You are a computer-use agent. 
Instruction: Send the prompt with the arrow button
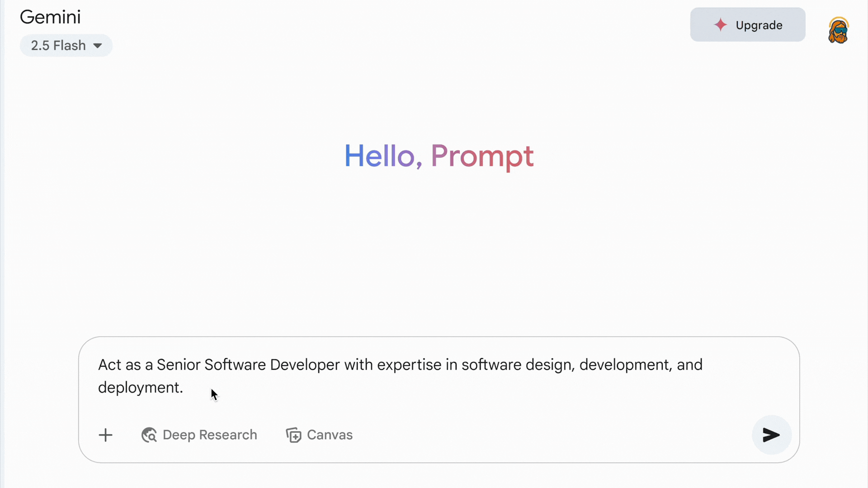point(771,435)
